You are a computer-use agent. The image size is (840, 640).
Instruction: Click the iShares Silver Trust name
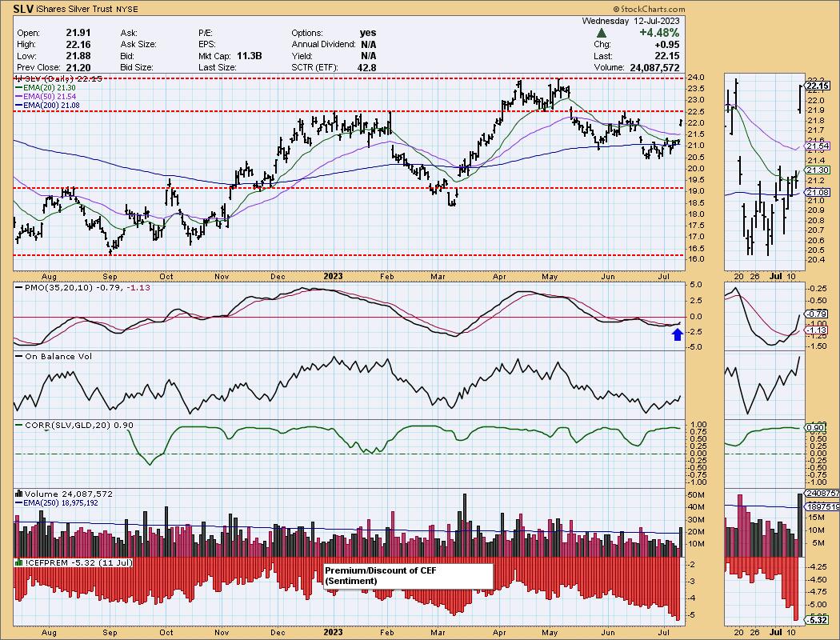pos(74,9)
